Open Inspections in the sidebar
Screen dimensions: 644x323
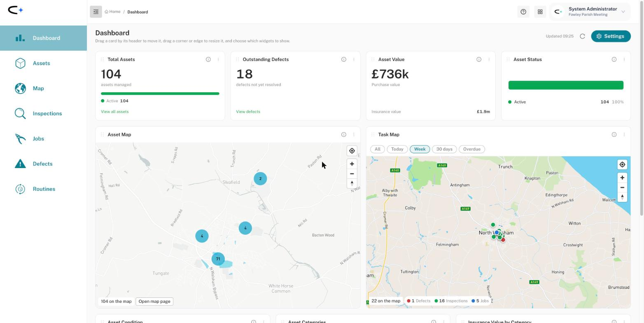pos(43,114)
